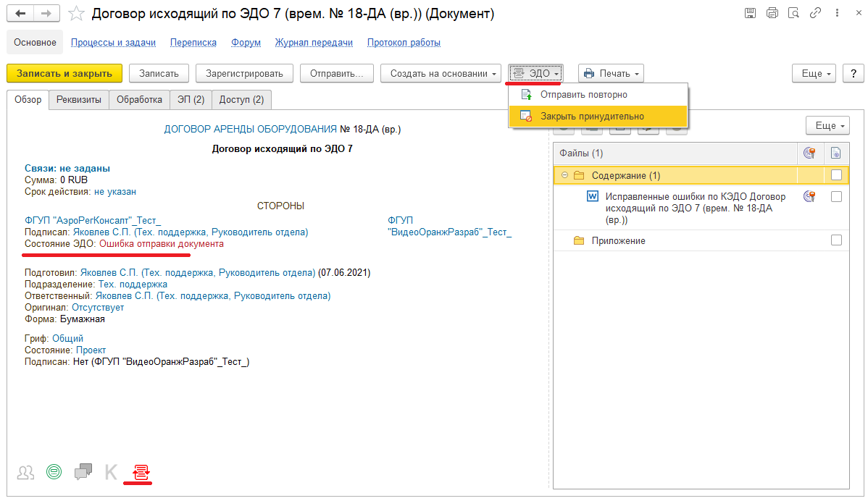Switch to the Реквизиты tab
The width and height of the screenshot is (868, 501).
(79, 100)
